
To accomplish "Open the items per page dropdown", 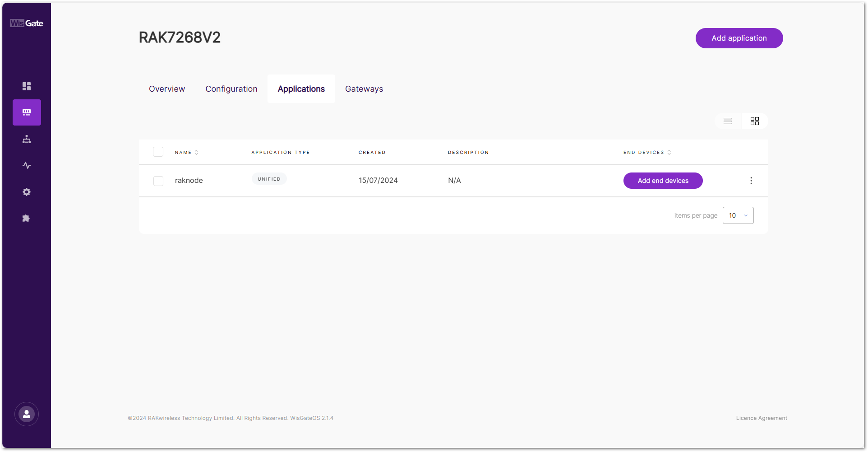I will [738, 215].
